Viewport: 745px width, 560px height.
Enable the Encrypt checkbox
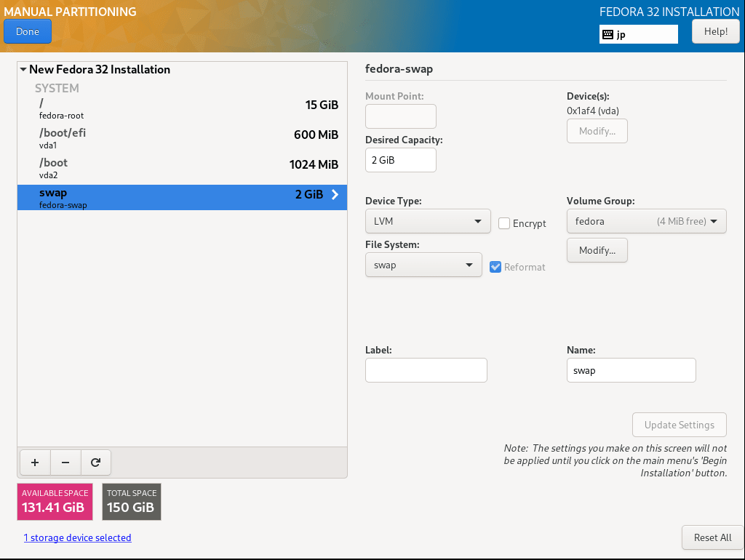[x=504, y=223]
